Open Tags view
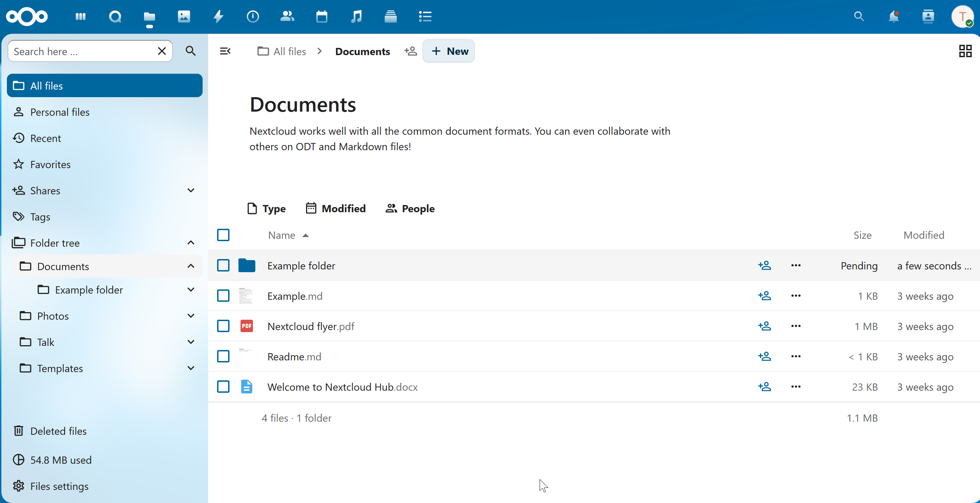 coord(105,216)
